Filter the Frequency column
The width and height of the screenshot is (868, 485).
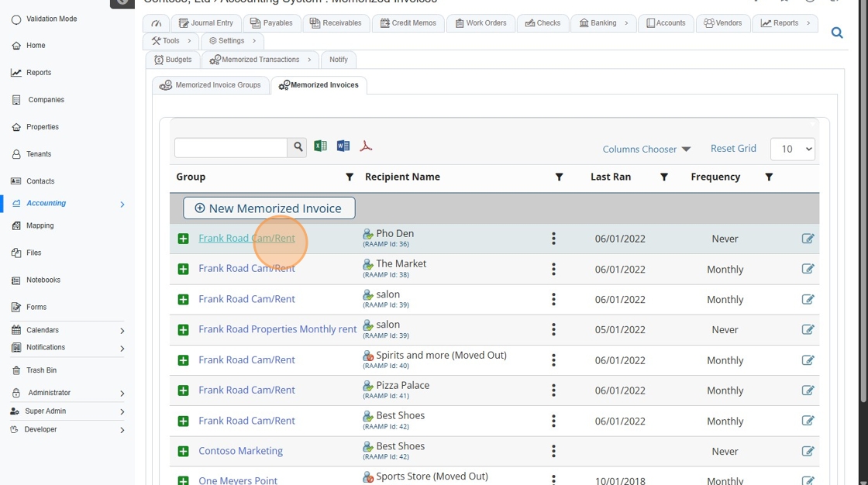pyautogui.click(x=769, y=177)
